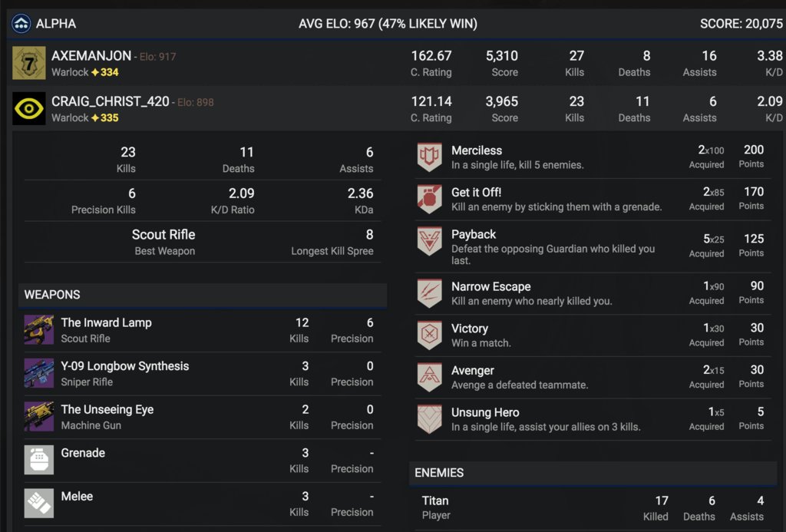Select the Get it Off! grenade medal icon
Screen dimensions: 786x532
430,199
